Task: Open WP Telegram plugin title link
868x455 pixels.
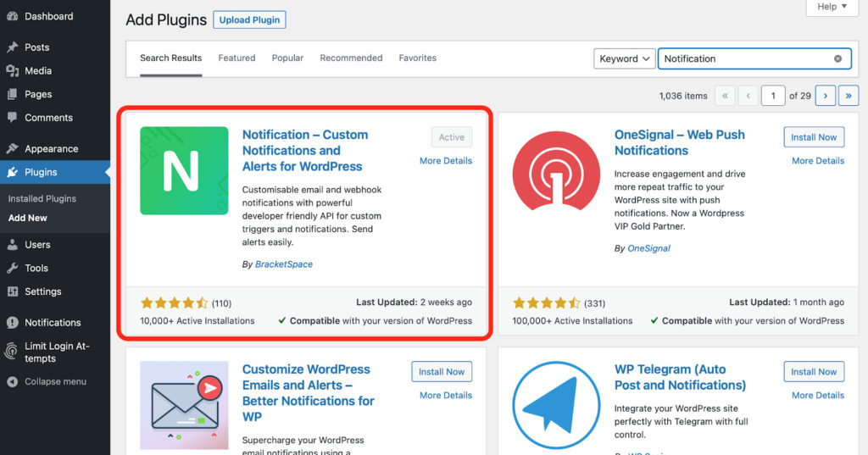Action: point(681,377)
